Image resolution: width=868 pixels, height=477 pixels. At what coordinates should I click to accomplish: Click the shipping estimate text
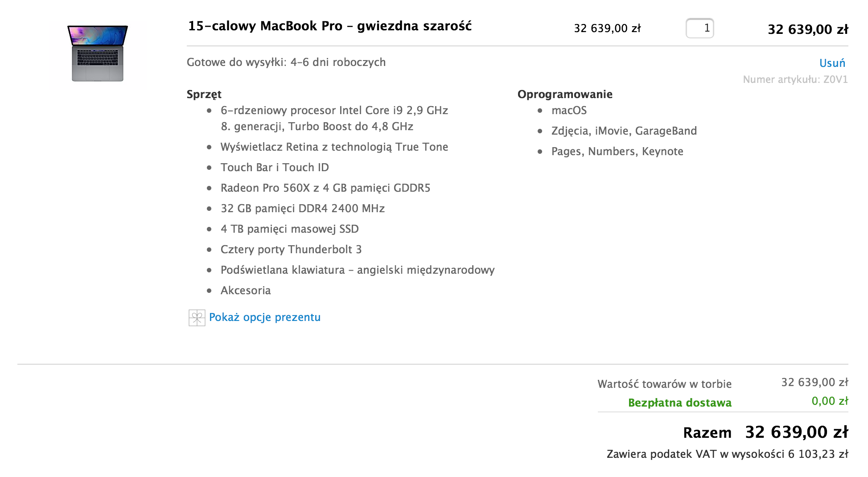point(286,62)
